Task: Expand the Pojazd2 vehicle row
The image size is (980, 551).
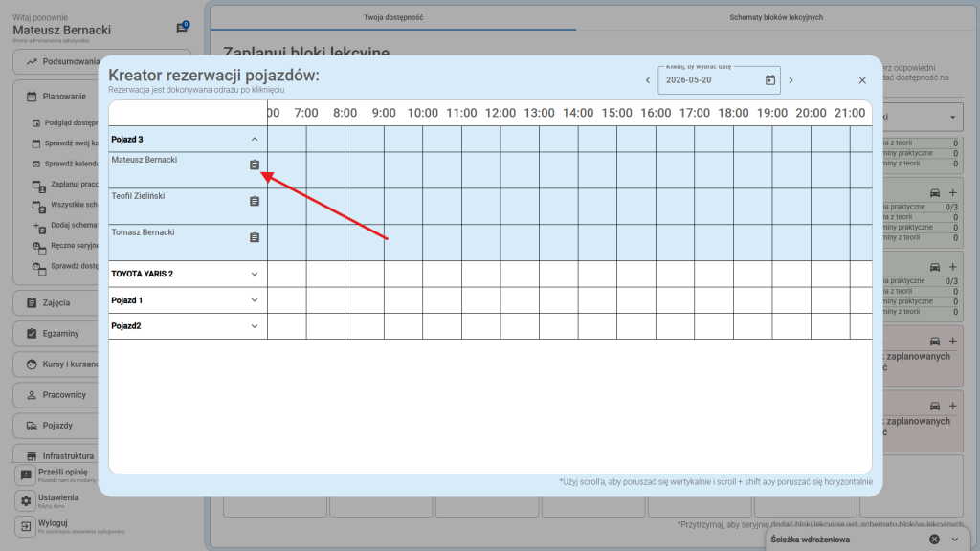Action: click(255, 326)
